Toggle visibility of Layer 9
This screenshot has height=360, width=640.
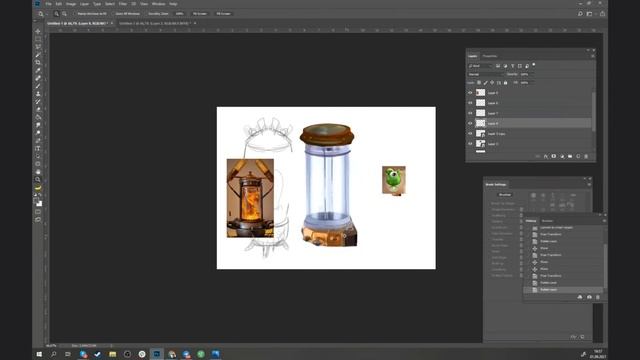click(x=470, y=93)
